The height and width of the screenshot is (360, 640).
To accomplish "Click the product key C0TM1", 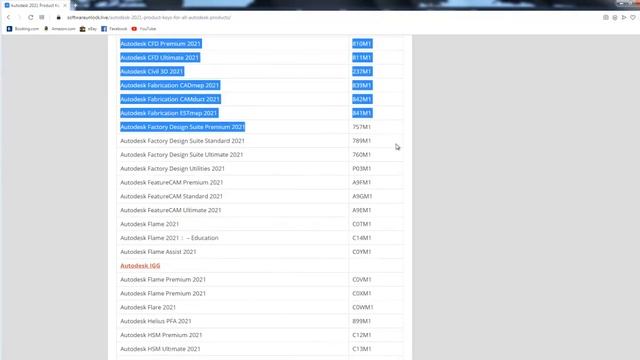I will pyautogui.click(x=362, y=224).
